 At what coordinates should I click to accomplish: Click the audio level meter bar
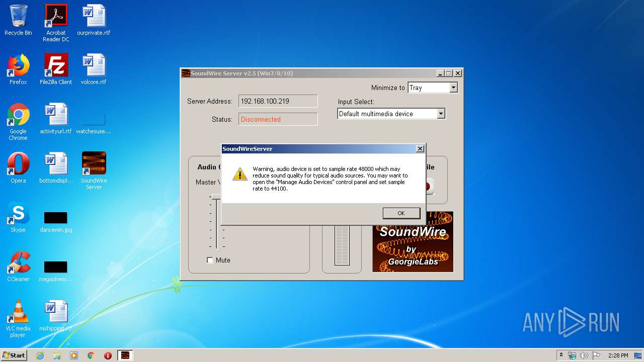tap(342, 245)
